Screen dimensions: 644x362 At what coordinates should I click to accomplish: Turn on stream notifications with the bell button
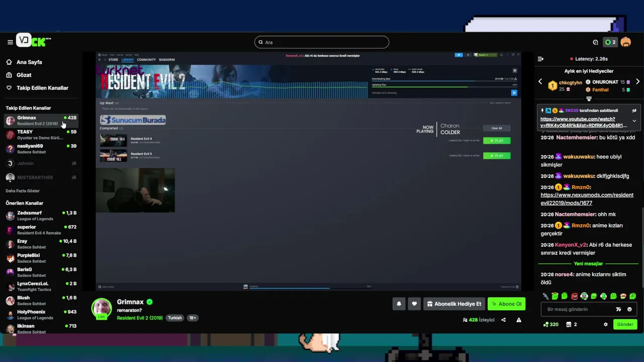click(399, 304)
